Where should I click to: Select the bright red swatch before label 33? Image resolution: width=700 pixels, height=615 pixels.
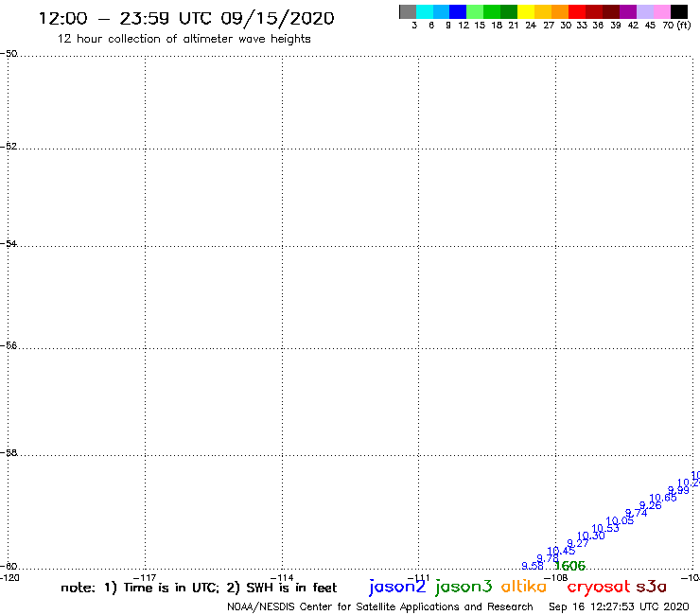point(577,11)
